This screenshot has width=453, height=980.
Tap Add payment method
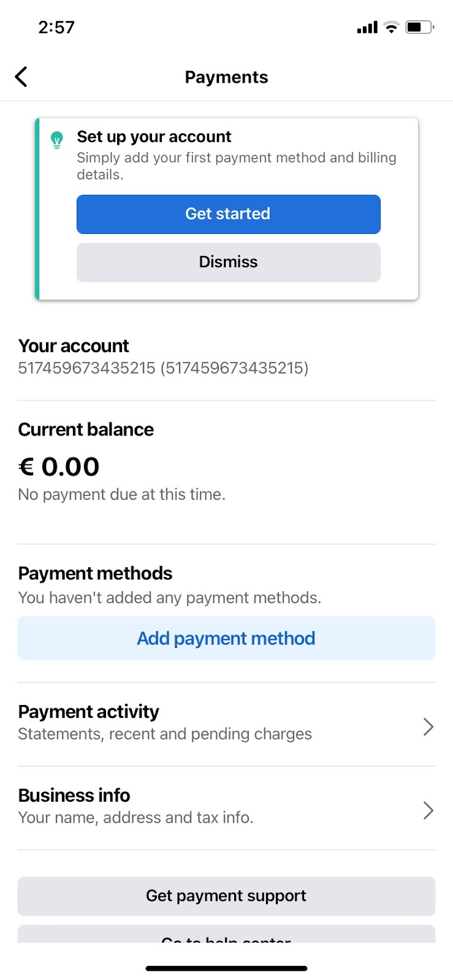pos(226,638)
